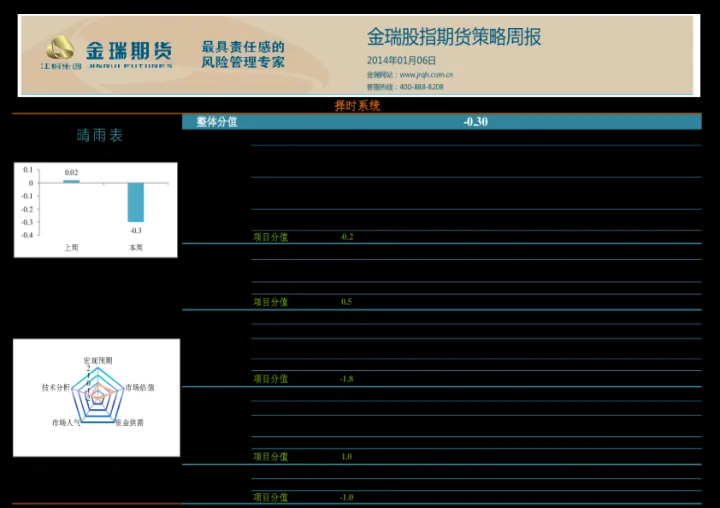
Task: Click 项目分值 label beside -1.8
Action: click(270, 379)
